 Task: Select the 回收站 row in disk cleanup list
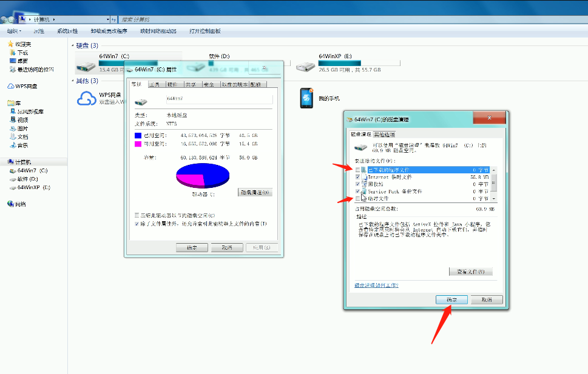[422, 184]
